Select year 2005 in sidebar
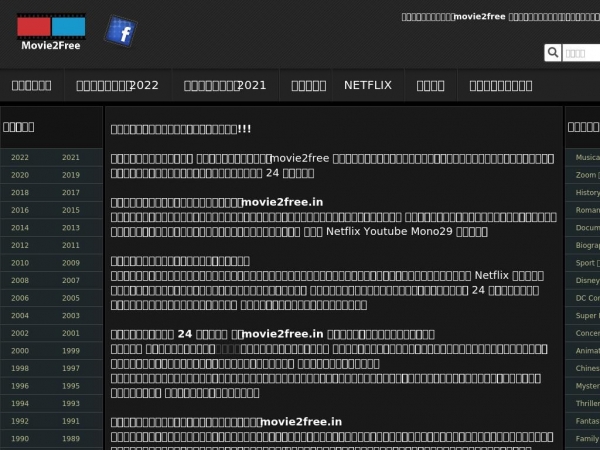Viewport: 600px width, 450px height. pos(71,298)
